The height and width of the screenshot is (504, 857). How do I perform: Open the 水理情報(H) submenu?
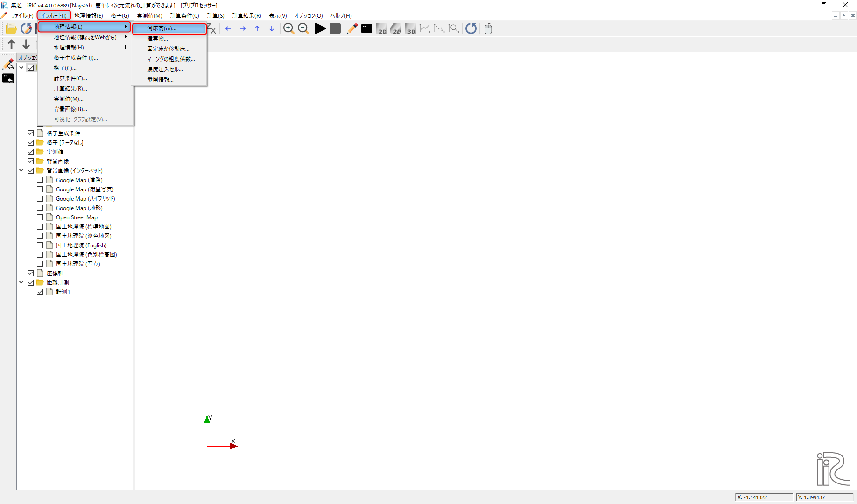(86, 48)
